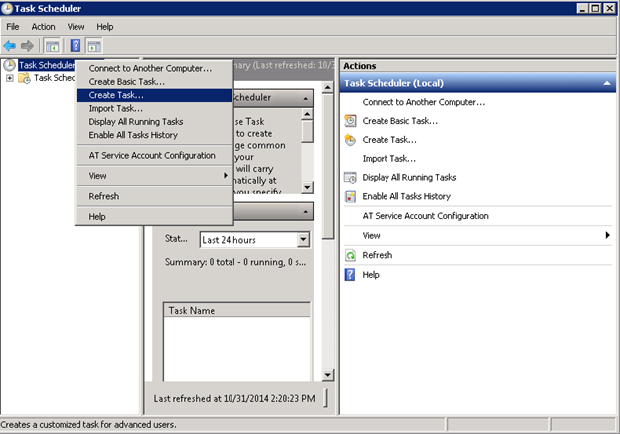620x434 pixels.
Task: Click Display All Running Tasks in Actions pane
Action: (409, 177)
